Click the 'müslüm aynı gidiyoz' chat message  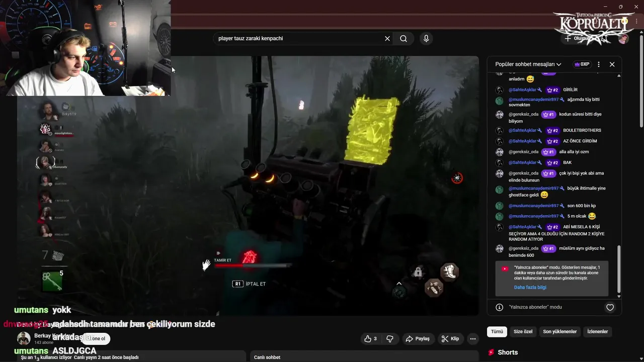click(x=556, y=252)
